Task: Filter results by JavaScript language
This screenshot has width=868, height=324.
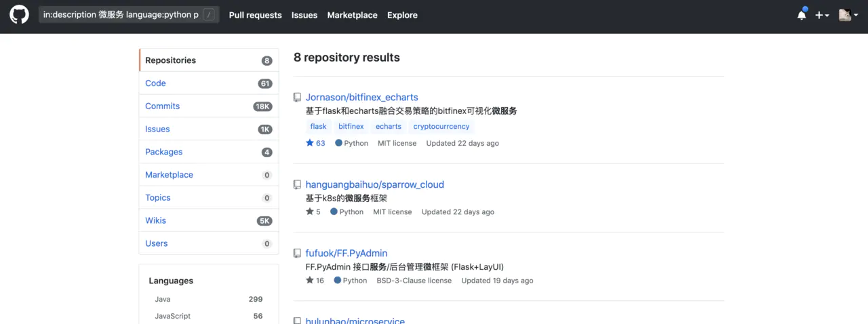Action: coord(208,316)
